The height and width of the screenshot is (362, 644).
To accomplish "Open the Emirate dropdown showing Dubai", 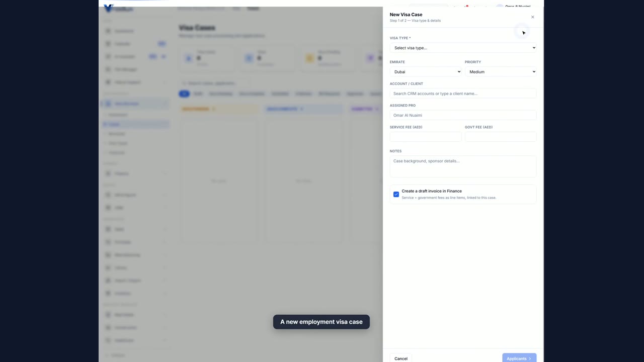I will click(426, 72).
